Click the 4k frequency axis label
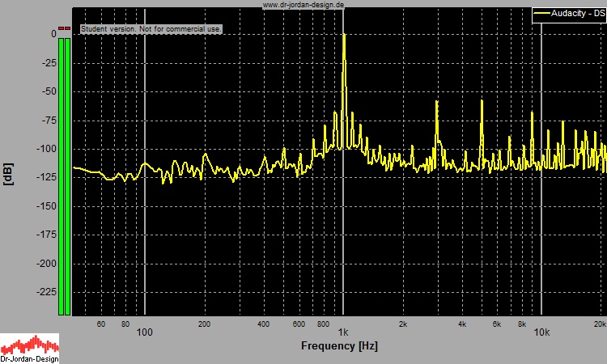The width and height of the screenshot is (607, 364). click(x=462, y=324)
